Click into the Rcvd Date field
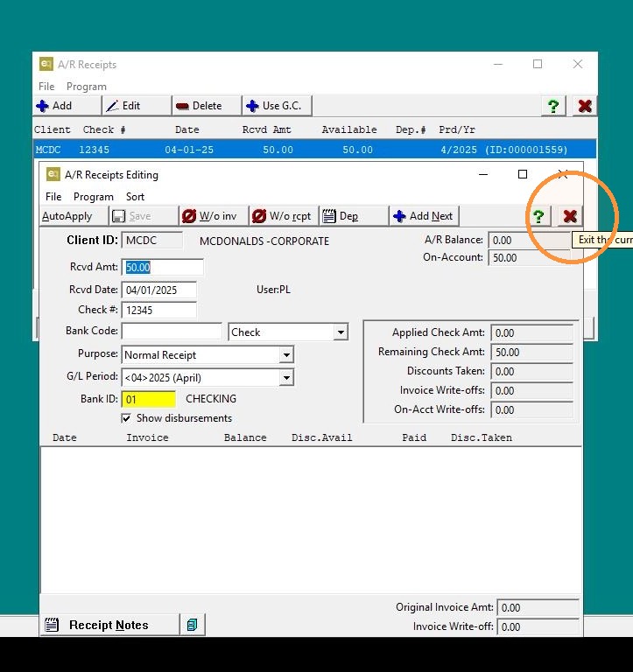Viewport: 633px width, 672px height. 159,290
